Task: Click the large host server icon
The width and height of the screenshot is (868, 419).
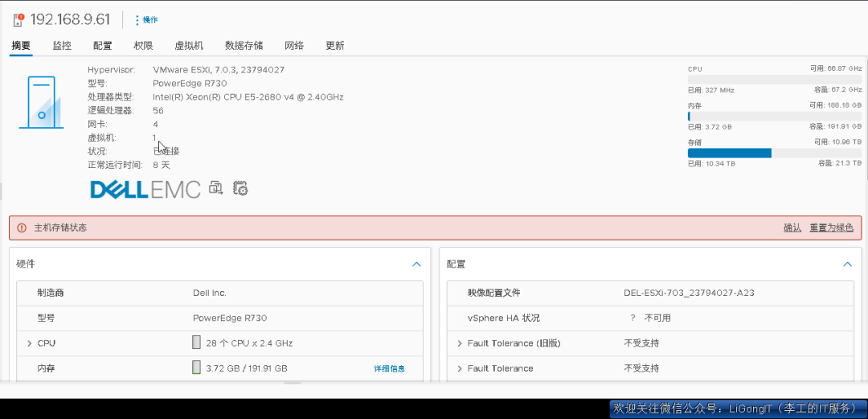Action: pyautogui.click(x=41, y=102)
